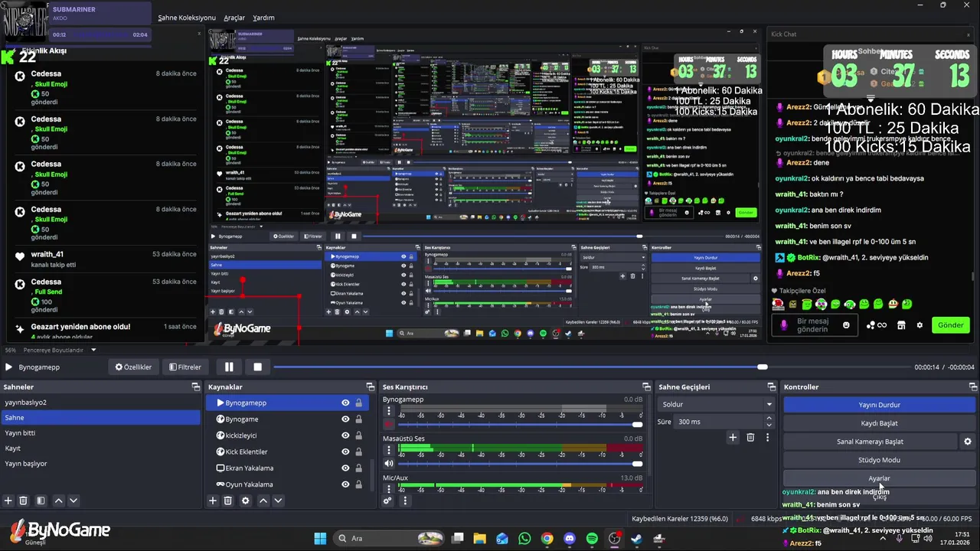Open advanced audio properties gears icon
The width and height of the screenshot is (980, 551).
[388, 500]
